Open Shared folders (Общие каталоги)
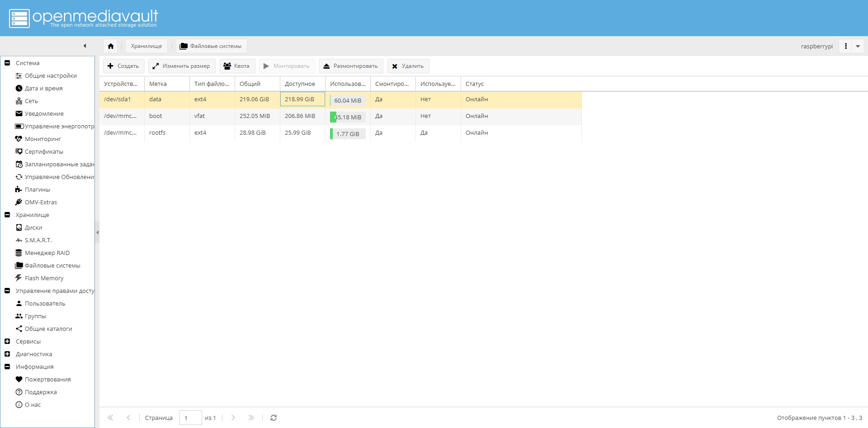The height and width of the screenshot is (428, 868). point(48,329)
